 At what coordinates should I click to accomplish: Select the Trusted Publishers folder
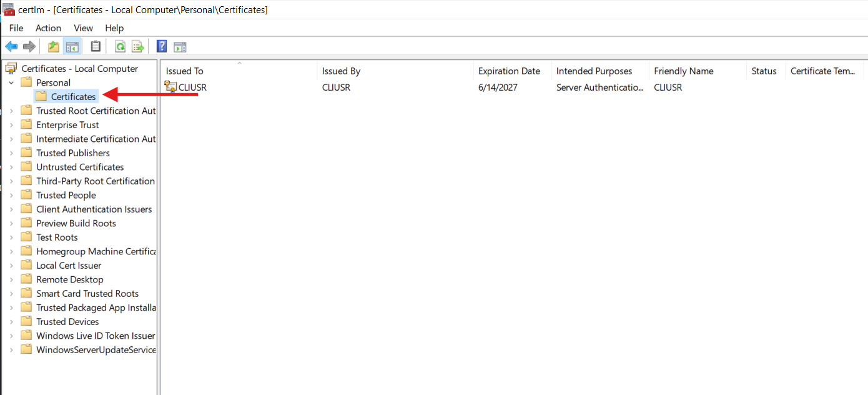tap(72, 153)
